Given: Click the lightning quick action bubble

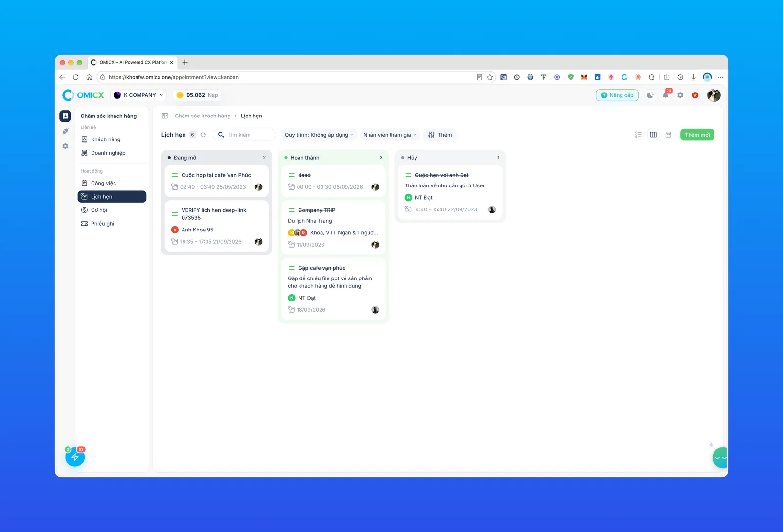Looking at the screenshot, I should 75,457.
